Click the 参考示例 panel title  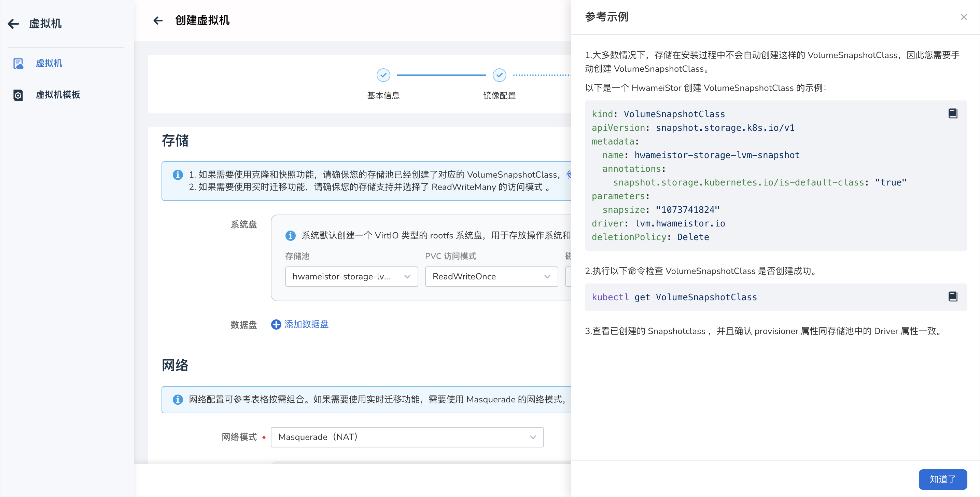606,17
